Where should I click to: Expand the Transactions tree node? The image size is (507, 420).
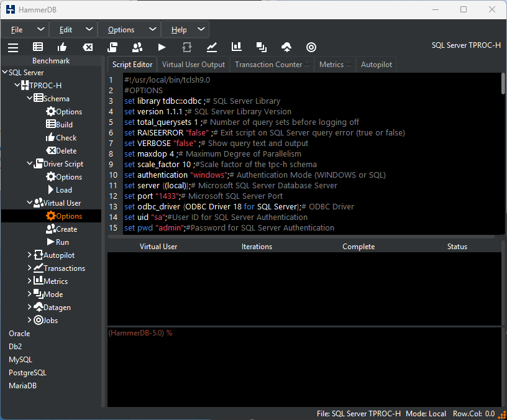[30, 268]
